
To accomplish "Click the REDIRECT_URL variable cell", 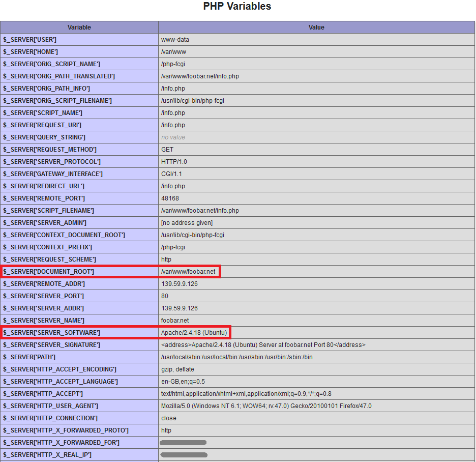I will click(x=79, y=186).
